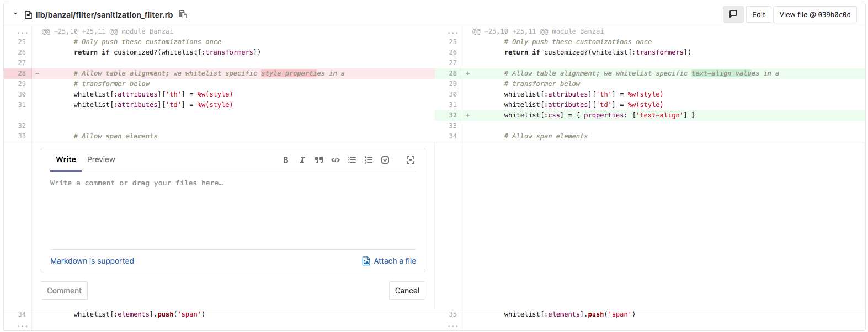Switch to the Write tab
Viewport: 868px width, 332px height.
click(x=66, y=159)
